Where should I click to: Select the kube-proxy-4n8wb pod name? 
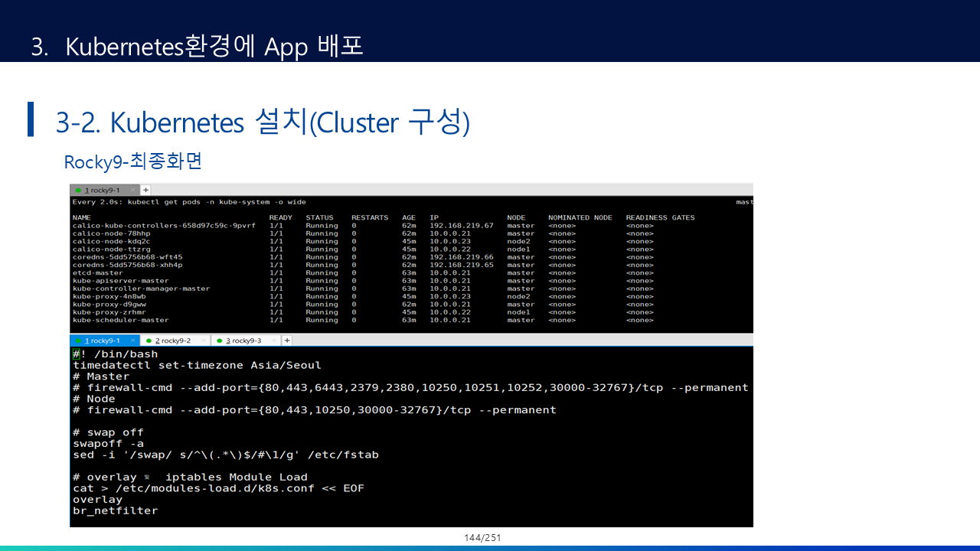(109, 296)
